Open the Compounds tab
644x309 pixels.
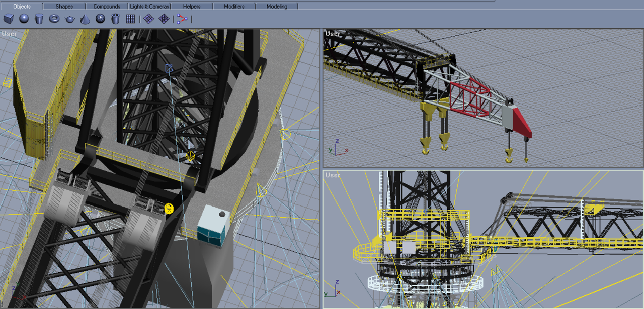point(107,6)
